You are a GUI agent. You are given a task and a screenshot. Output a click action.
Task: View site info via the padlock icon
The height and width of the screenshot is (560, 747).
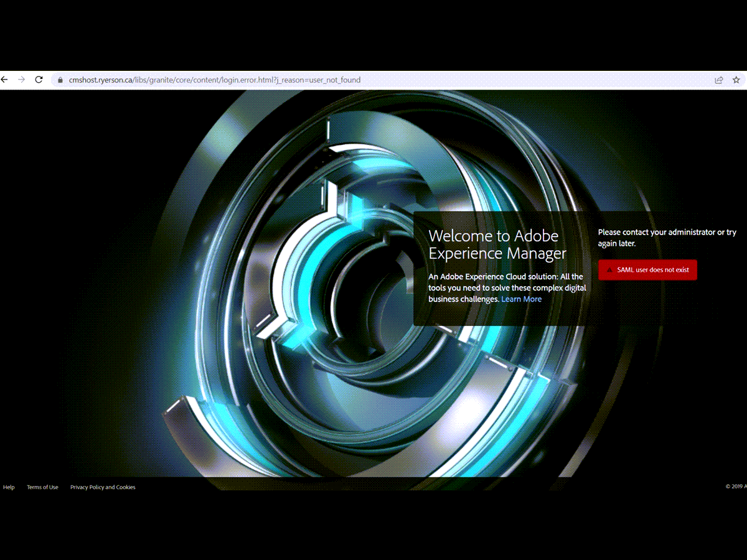pos(60,80)
